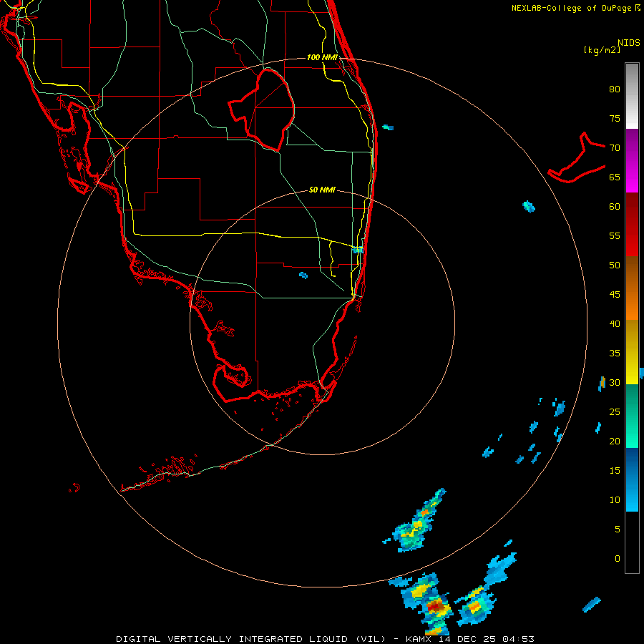Pick the green segment of the color bar

click(632, 416)
